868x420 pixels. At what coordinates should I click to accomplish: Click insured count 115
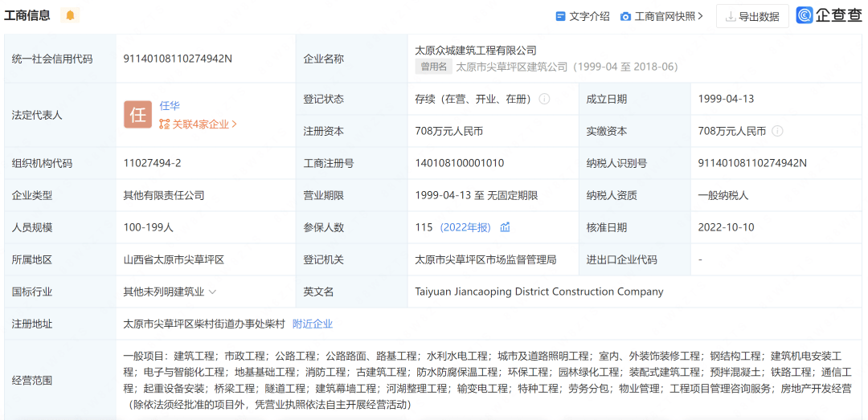click(424, 227)
